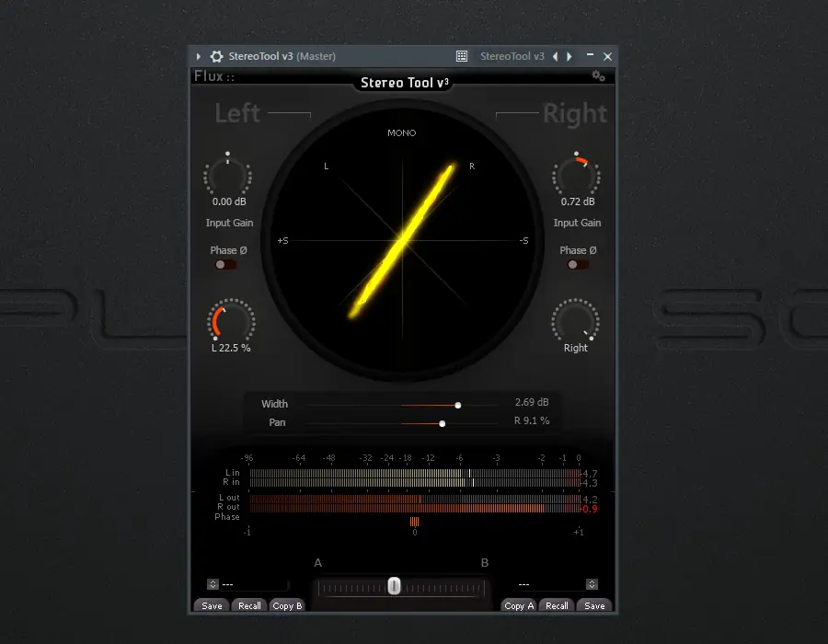Click the L in peak value 4.7

click(x=590, y=474)
